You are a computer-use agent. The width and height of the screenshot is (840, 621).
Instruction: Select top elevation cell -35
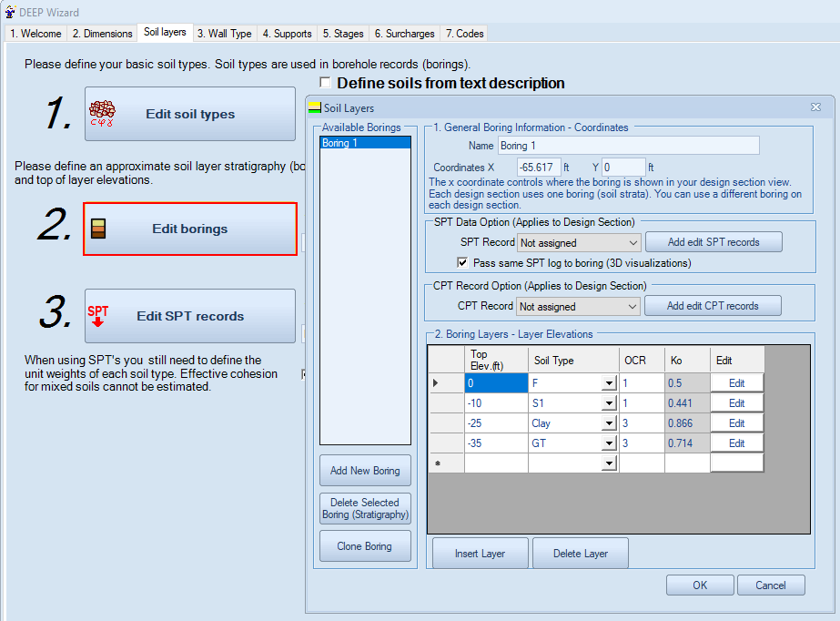point(496,443)
